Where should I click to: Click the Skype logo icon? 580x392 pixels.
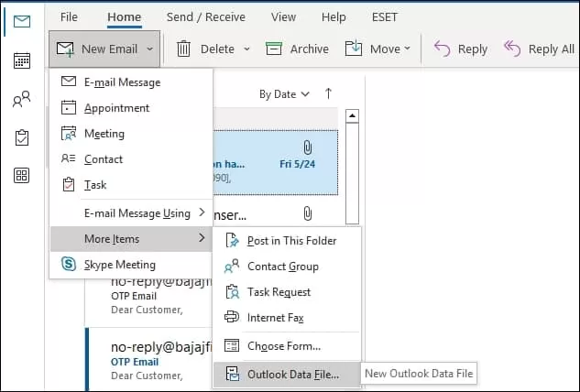69,264
